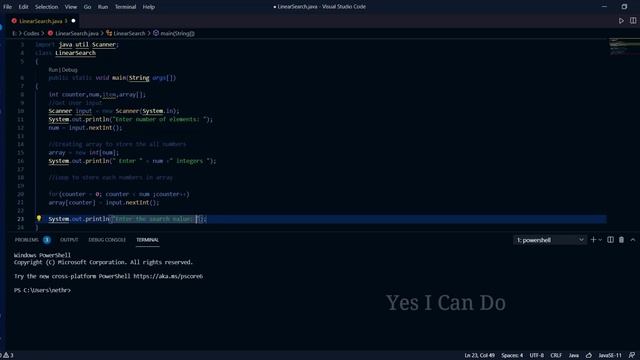Click the 'array = new int[num];' line

click(x=84, y=153)
